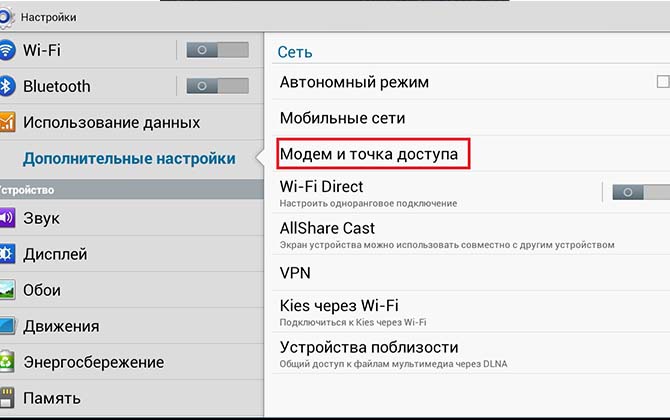Image resolution: width=670 pixels, height=420 pixels.
Task: Tap the Bluetooth icon in the sidebar
Action: [6, 86]
